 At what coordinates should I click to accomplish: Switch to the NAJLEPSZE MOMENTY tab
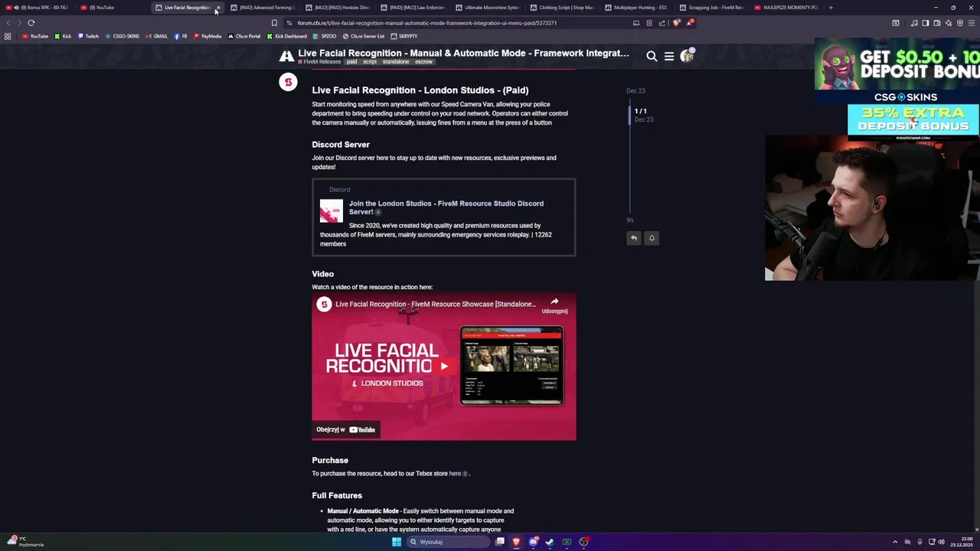[x=786, y=8]
